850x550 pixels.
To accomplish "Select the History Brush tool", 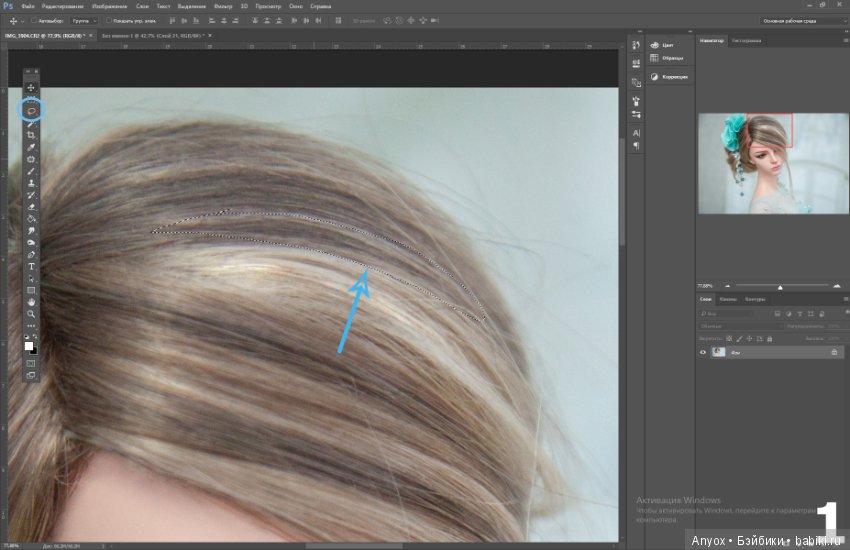I will pyautogui.click(x=31, y=195).
